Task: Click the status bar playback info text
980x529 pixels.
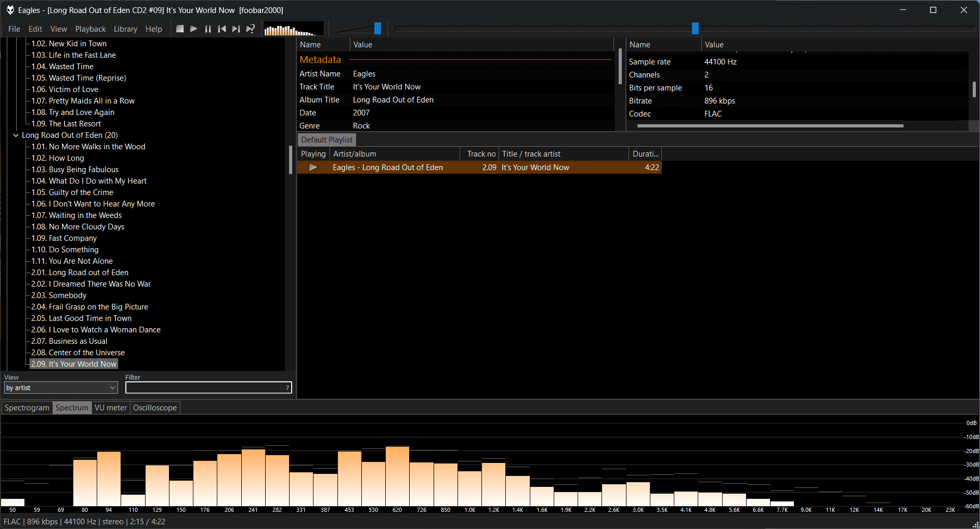Action: tap(84, 522)
